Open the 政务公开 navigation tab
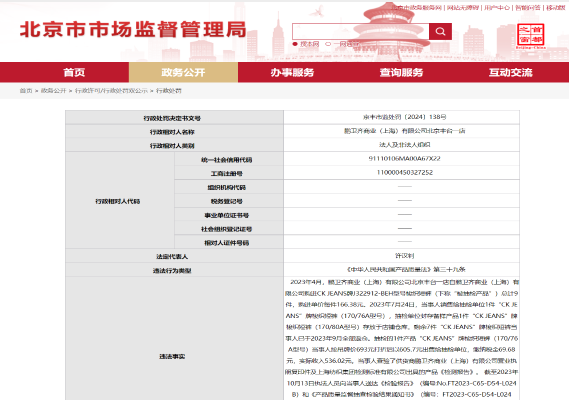 pyautogui.click(x=183, y=72)
